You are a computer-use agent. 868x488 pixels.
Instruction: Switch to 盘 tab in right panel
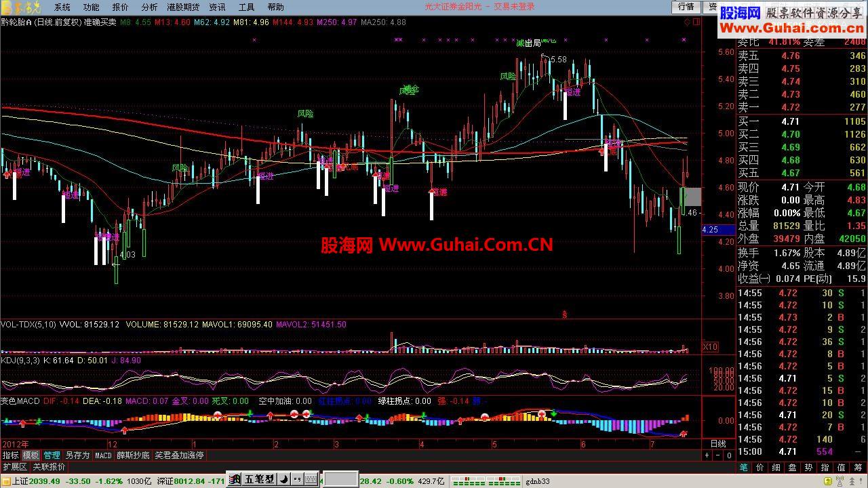click(793, 467)
